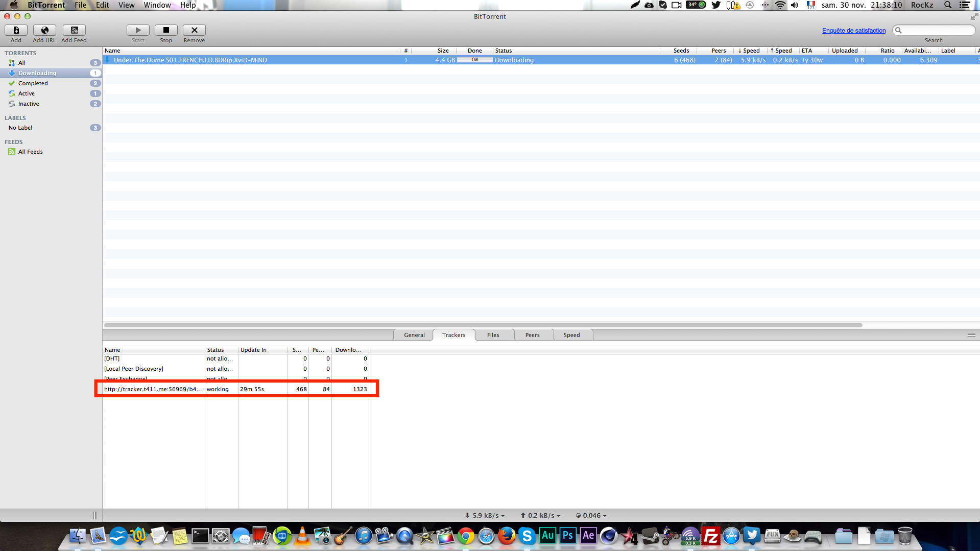
Task: Launch FileZilla from the dock
Action: [x=711, y=536]
